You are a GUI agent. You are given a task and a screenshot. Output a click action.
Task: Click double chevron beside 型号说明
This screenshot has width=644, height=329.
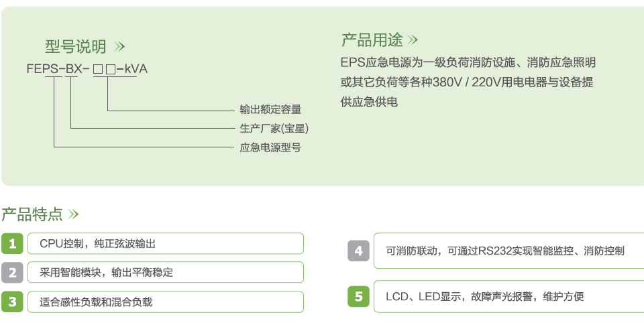[x=119, y=47]
